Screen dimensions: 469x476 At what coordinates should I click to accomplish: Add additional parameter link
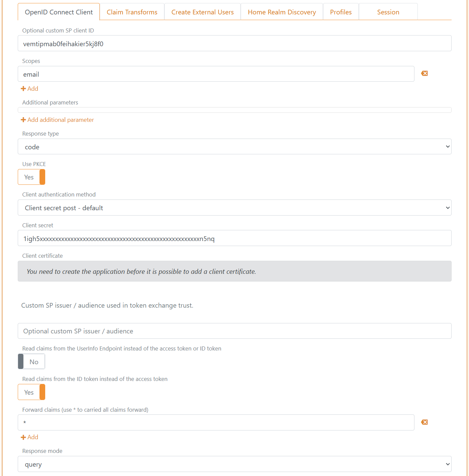click(x=57, y=120)
